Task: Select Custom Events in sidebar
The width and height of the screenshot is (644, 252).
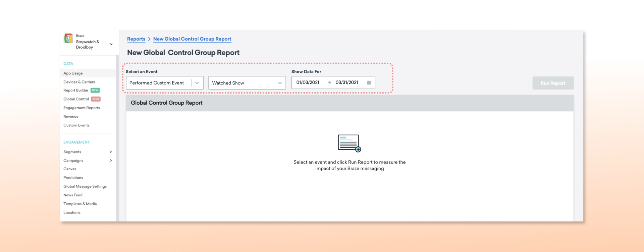Action: click(x=76, y=125)
